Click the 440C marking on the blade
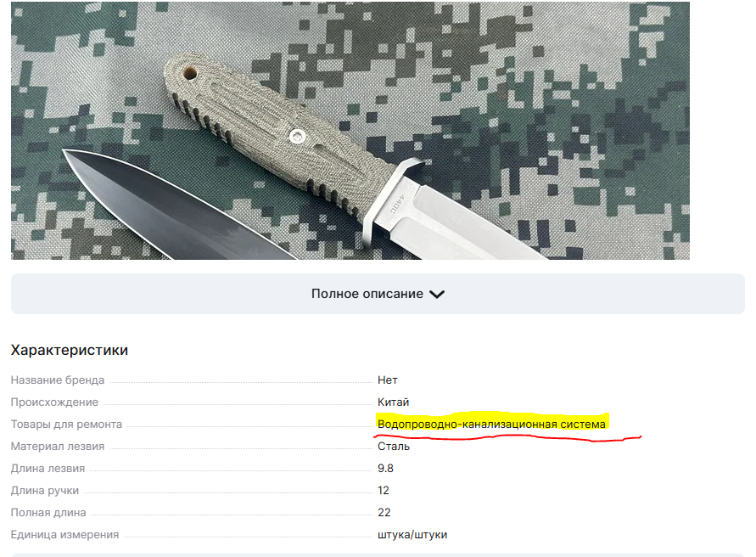The image size is (756, 557). tap(400, 203)
